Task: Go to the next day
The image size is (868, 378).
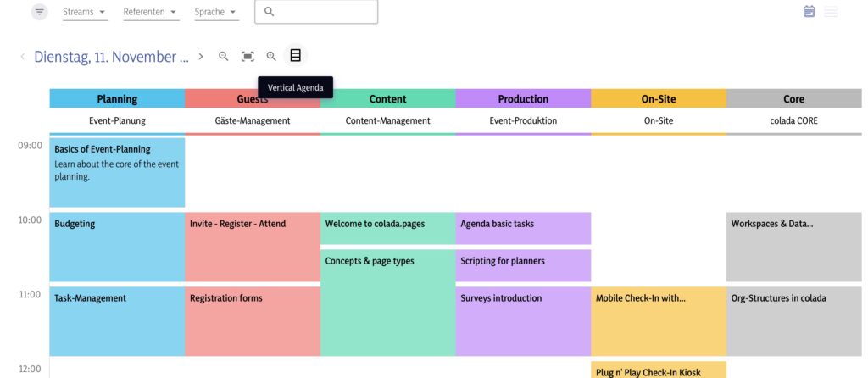Action: click(201, 57)
